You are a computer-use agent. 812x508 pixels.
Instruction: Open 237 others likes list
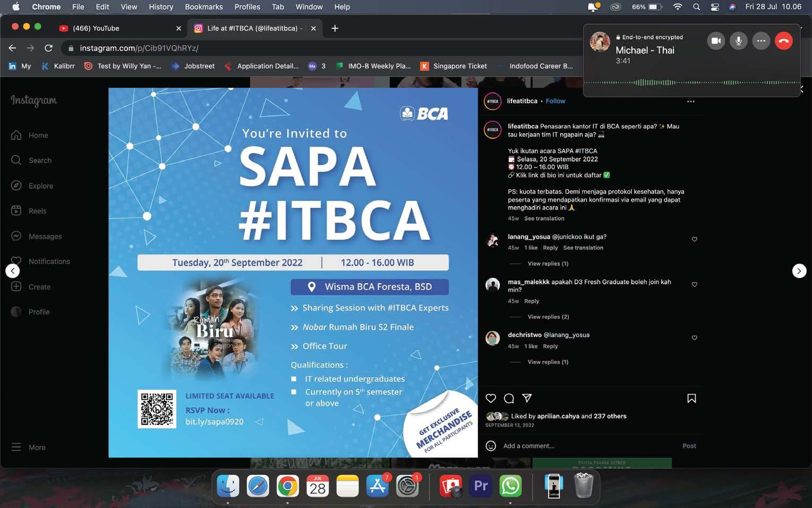pyautogui.click(x=610, y=416)
